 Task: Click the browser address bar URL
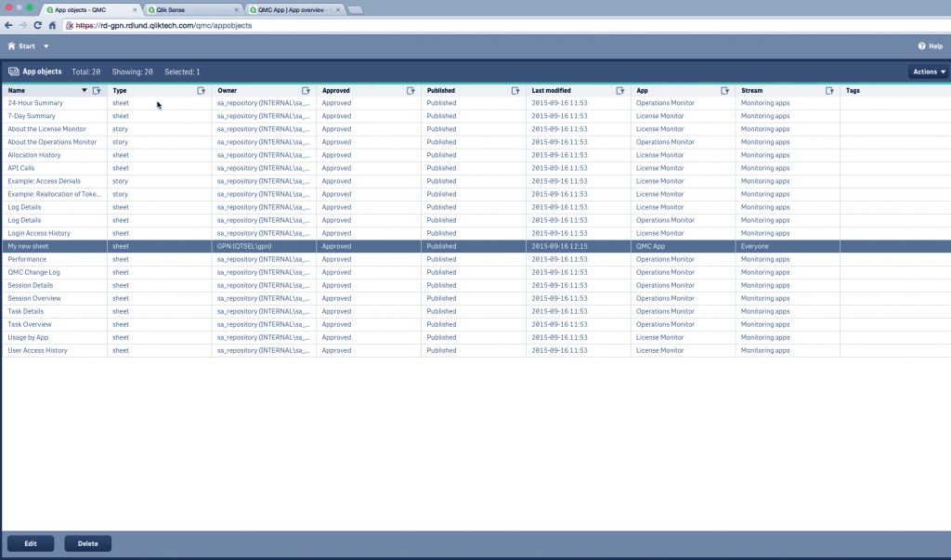pyautogui.click(x=163, y=25)
